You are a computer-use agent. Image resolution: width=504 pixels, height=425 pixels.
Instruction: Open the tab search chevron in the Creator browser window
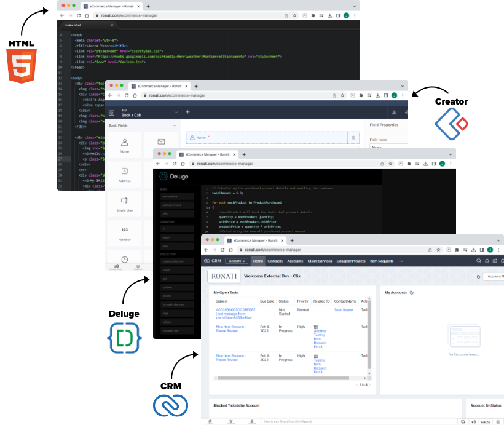(x=403, y=86)
